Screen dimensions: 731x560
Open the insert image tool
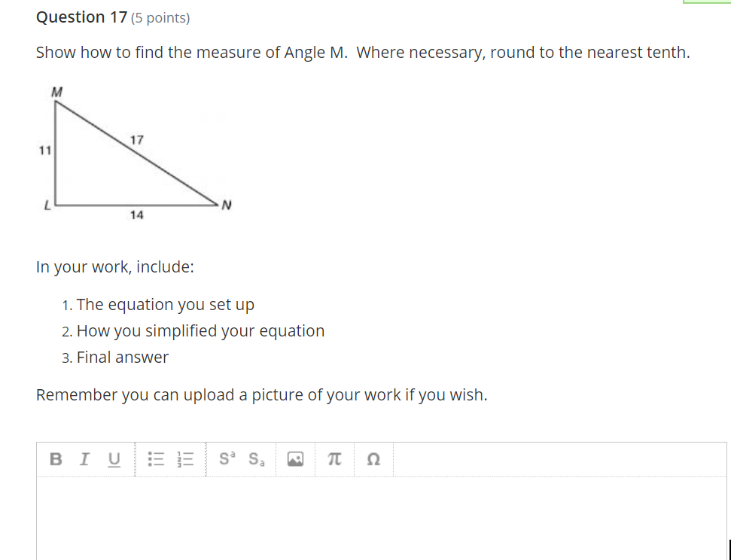point(296,459)
